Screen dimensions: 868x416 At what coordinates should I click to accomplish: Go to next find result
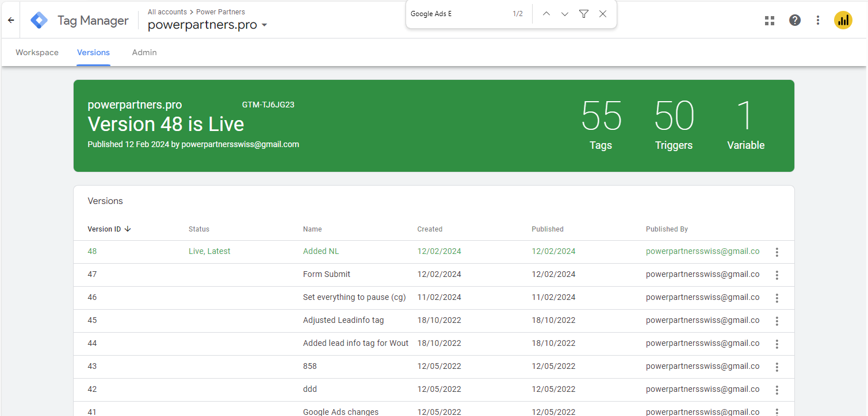tap(565, 14)
